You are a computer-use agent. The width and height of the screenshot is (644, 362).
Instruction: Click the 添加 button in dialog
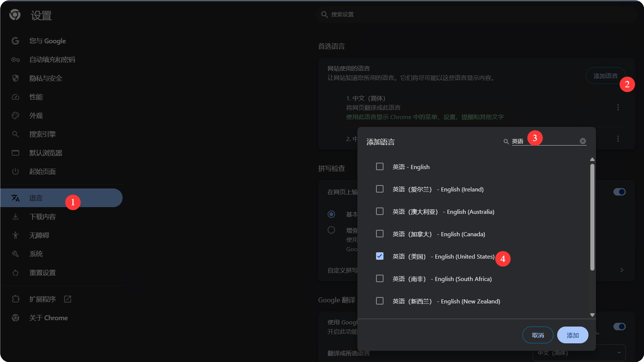pos(573,335)
